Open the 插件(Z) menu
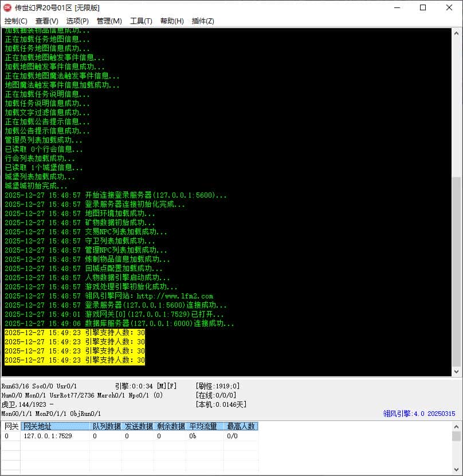463x476 pixels. click(203, 21)
